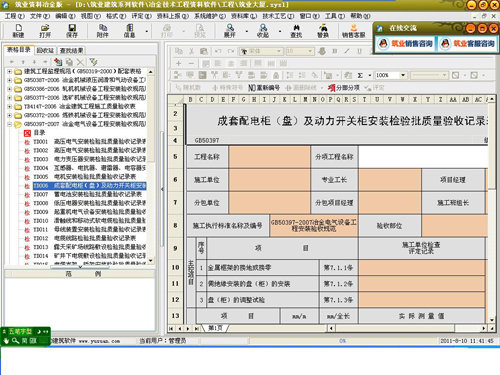Viewport: 500px width, 375px height.
Task: Open the 附件 attachment tool
Action: coord(103,31)
